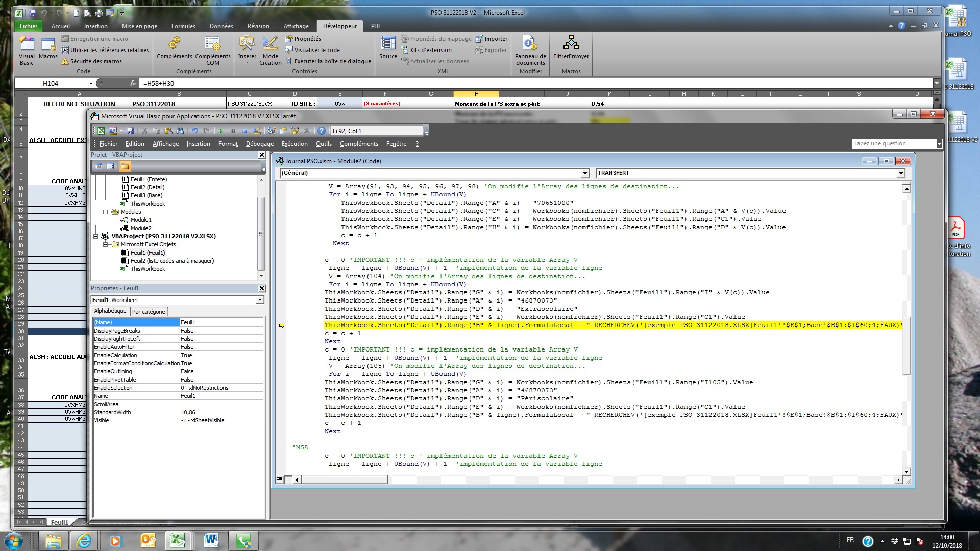The height and width of the screenshot is (551, 980).
Task: Open Visual Basic from the Excel ribbon
Action: (27, 51)
